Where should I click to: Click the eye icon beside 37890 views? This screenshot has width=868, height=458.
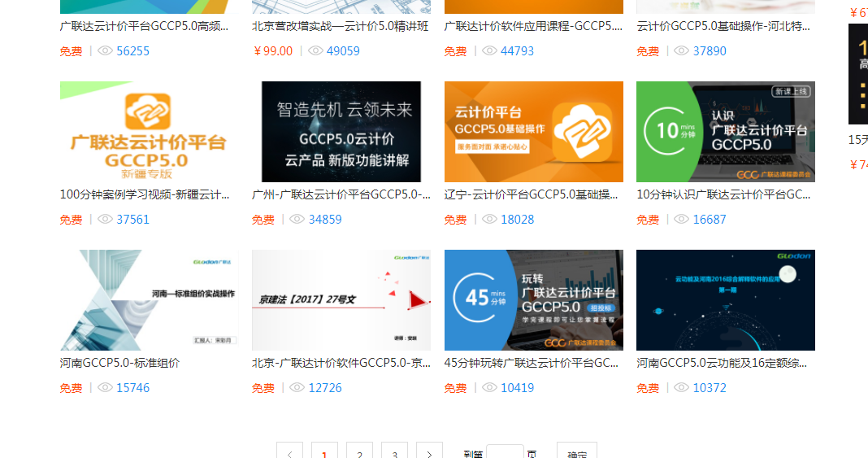tap(681, 50)
